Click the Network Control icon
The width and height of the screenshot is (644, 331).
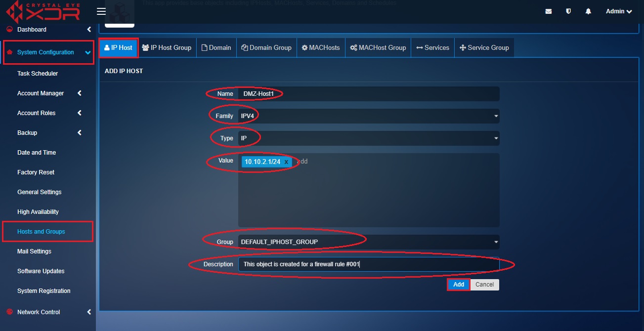[x=9, y=312]
